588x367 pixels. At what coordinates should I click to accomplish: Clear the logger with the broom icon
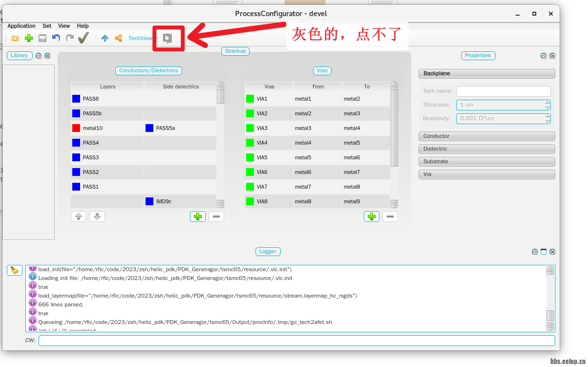(15, 270)
